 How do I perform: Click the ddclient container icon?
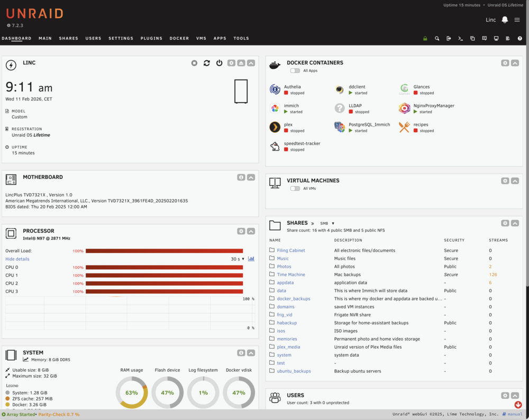click(340, 89)
